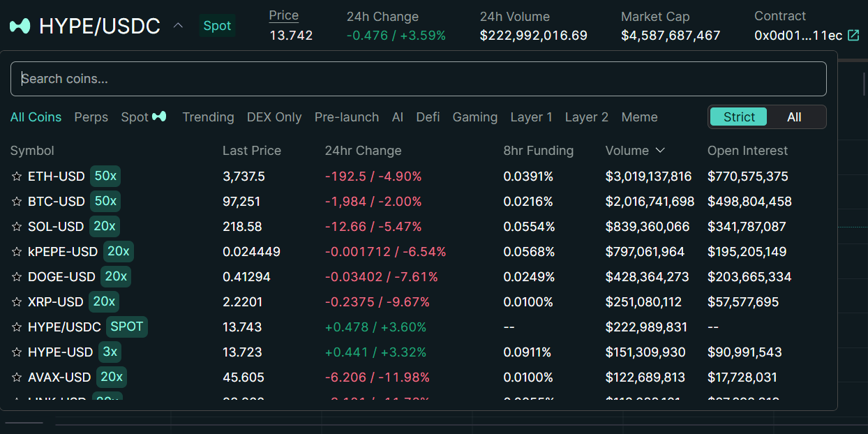Select the Meme filter tab
This screenshot has height=434, width=868.
(x=639, y=117)
